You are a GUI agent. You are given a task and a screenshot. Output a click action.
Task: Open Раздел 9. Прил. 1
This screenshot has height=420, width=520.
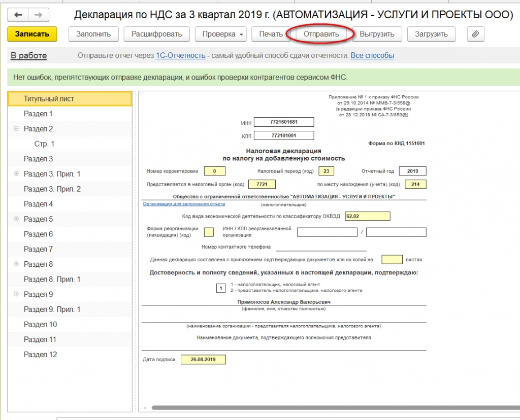pyautogui.click(x=70, y=309)
